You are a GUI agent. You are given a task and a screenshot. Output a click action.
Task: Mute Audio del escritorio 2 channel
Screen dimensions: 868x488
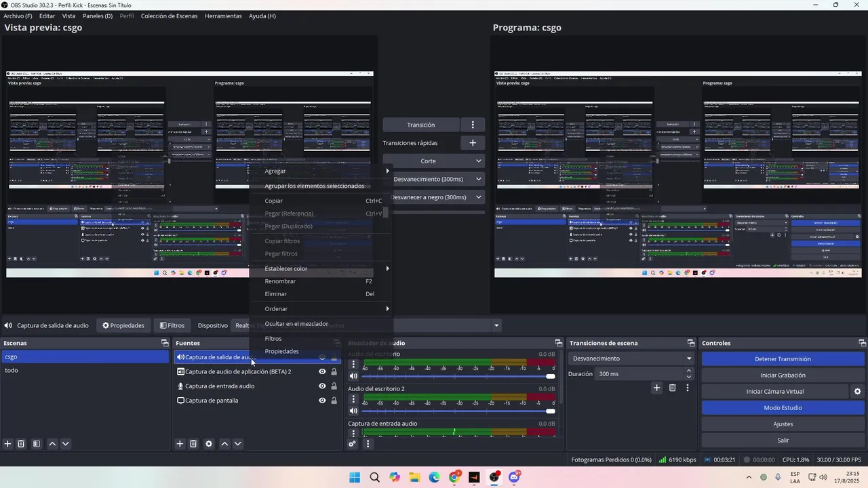[x=353, y=411]
